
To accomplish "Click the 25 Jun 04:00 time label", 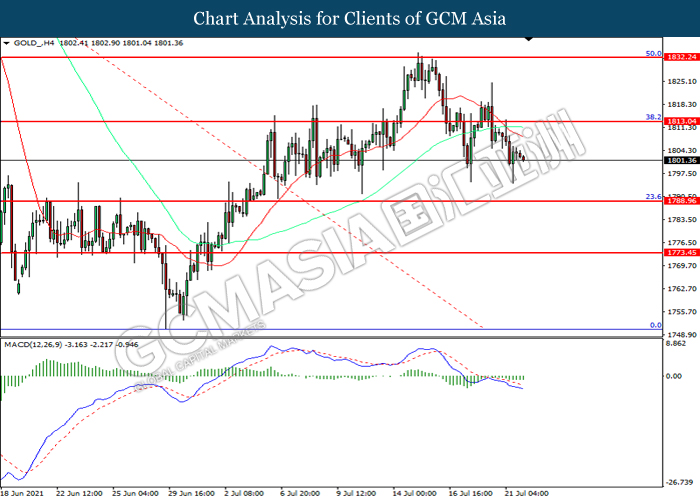I will (x=135, y=493).
